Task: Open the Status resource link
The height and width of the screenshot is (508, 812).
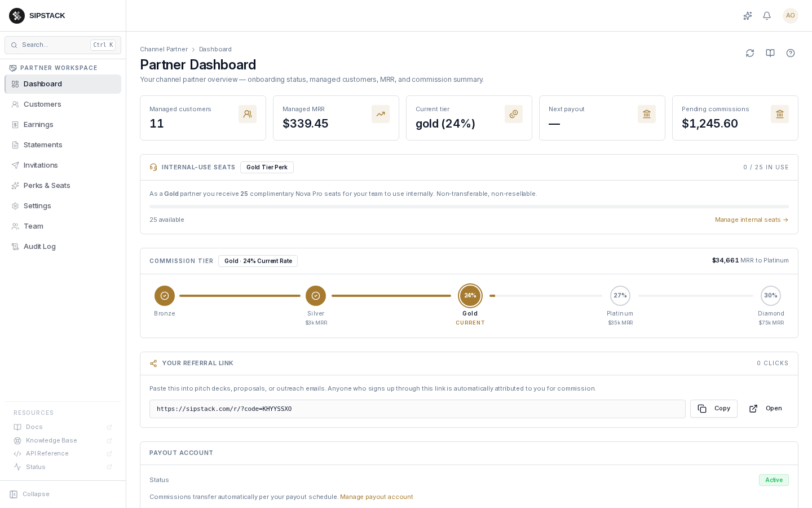Action: [x=63, y=467]
